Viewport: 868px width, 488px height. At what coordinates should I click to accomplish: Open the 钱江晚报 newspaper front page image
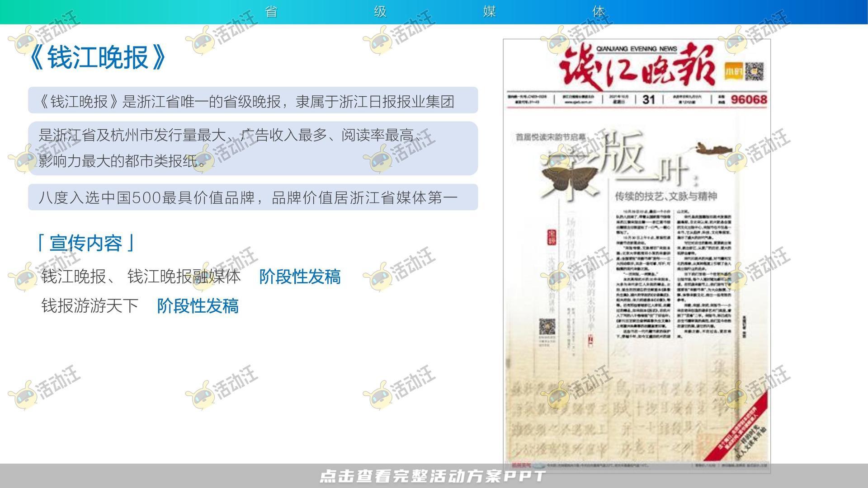pos(637,256)
